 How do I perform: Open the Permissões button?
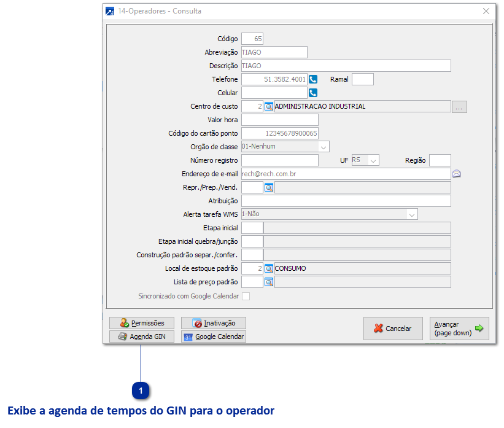pyautogui.click(x=142, y=323)
